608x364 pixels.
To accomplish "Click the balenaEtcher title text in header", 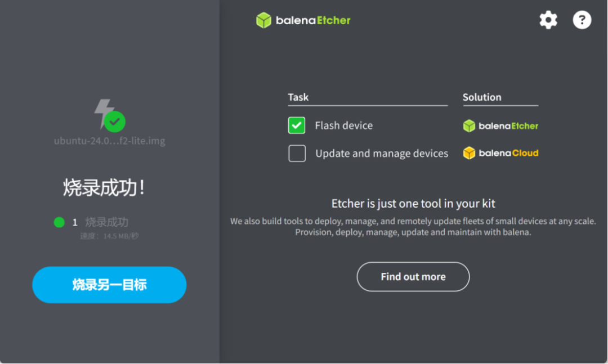I will click(313, 20).
